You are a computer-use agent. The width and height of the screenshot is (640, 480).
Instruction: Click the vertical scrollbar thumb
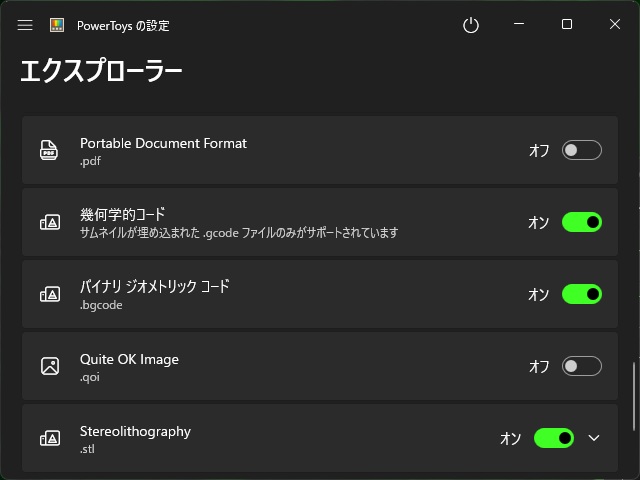(634, 396)
